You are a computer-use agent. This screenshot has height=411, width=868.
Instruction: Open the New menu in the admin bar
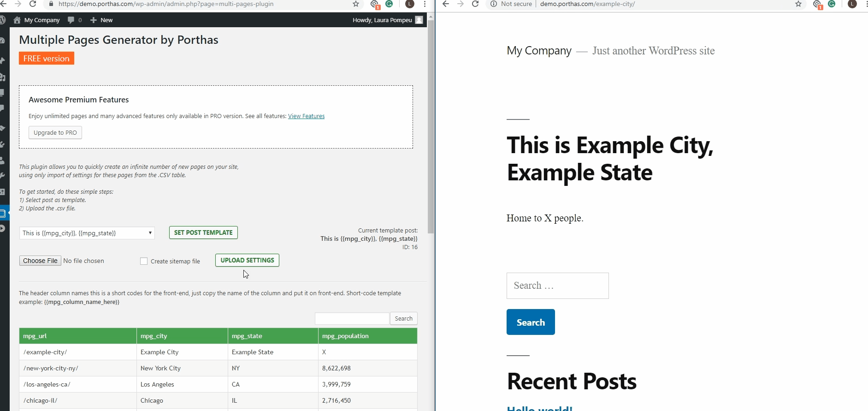click(x=101, y=20)
